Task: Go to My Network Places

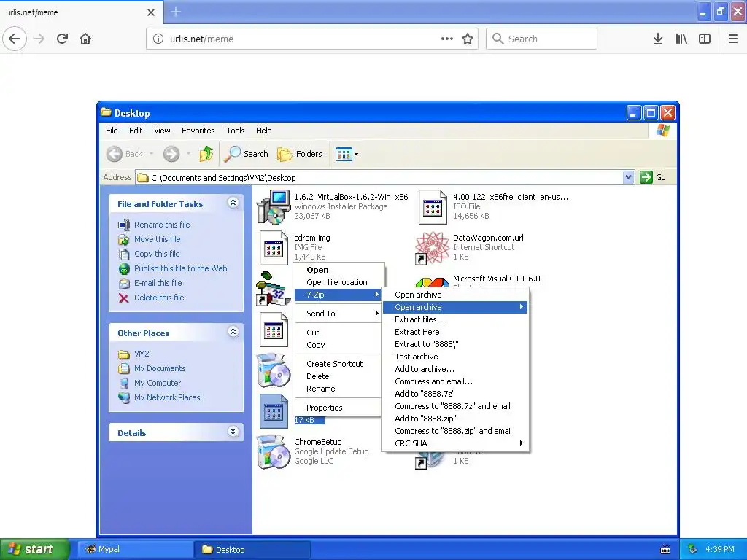Action: pyautogui.click(x=167, y=397)
